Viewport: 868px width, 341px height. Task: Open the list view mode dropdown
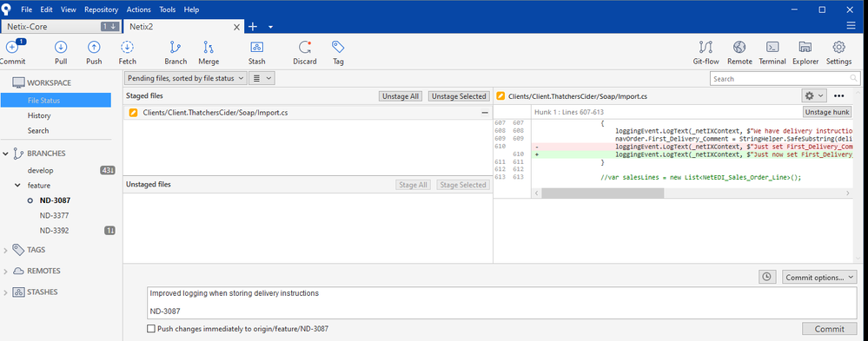(x=262, y=78)
